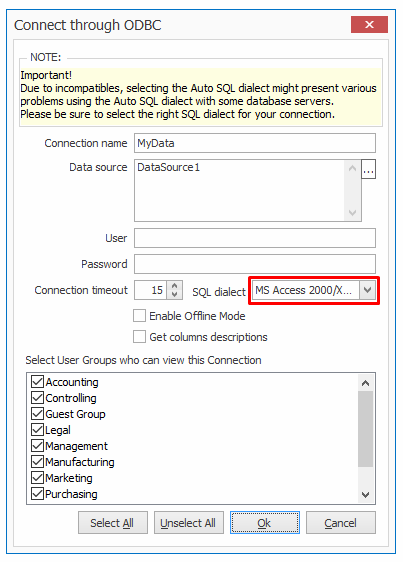Uncheck the Guest Group checkbox
The image size is (403, 562).
[x=37, y=414]
